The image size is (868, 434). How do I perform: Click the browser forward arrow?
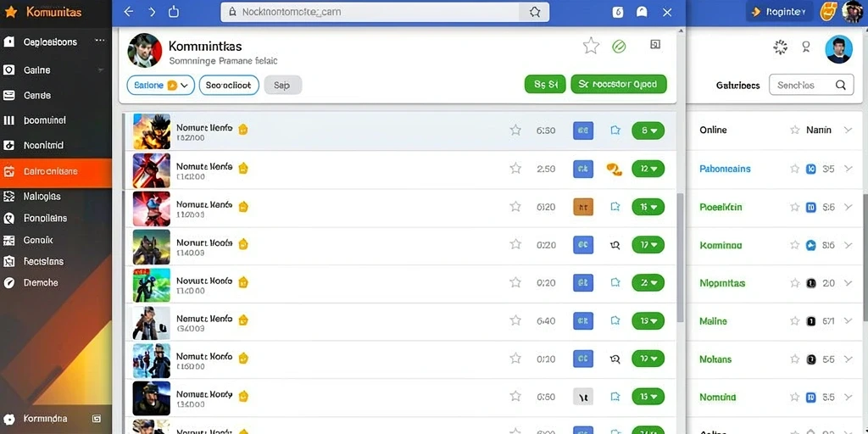pyautogui.click(x=152, y=12)
